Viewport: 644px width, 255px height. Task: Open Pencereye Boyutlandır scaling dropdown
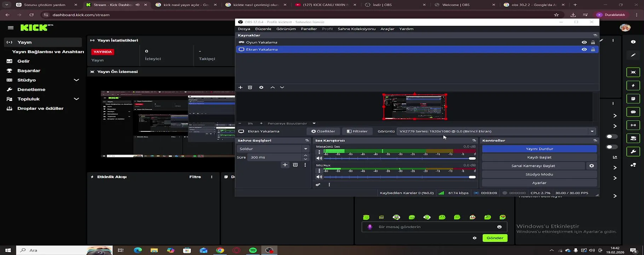(314, 123)
